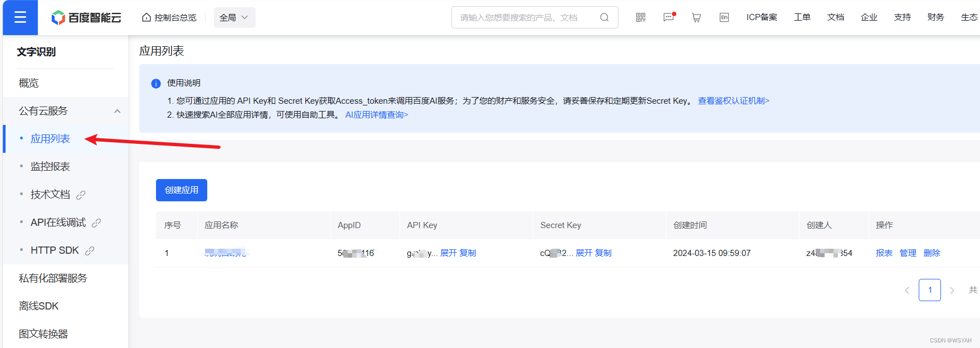
Task: Click the 应用名称 column header
Action: coord(221,225)
